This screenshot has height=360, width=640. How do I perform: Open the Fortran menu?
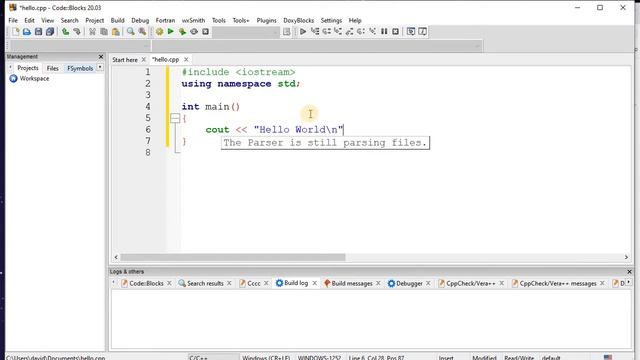coord(165,20)
